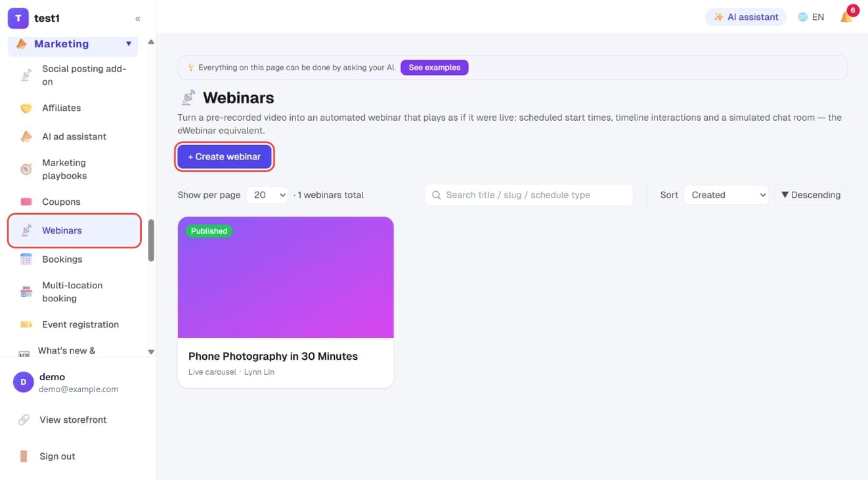
Task: Click the Published status badge
Action: point(209,231)
